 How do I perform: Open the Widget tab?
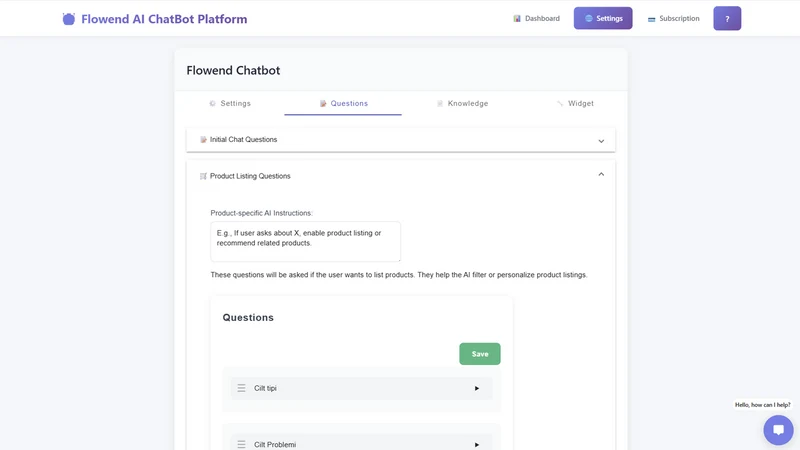574,103
